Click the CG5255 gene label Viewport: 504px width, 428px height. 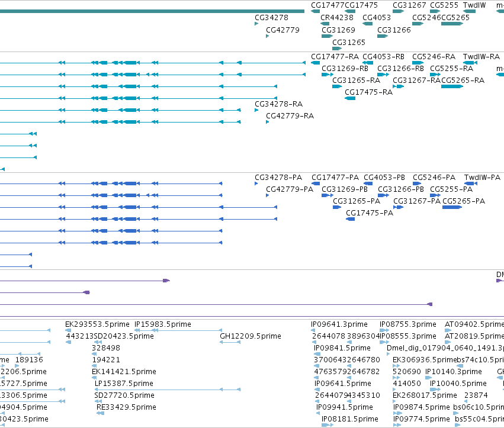(444, 5)
